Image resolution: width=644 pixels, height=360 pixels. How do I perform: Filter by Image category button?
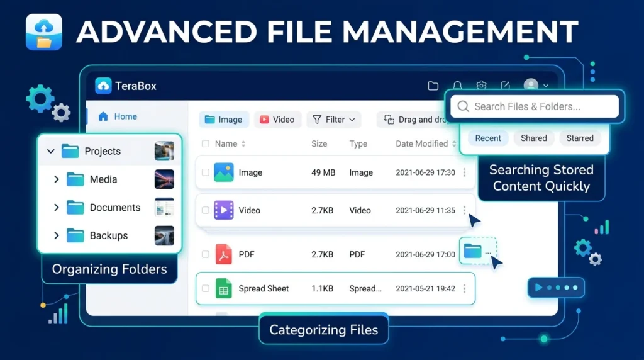[224, 120]
